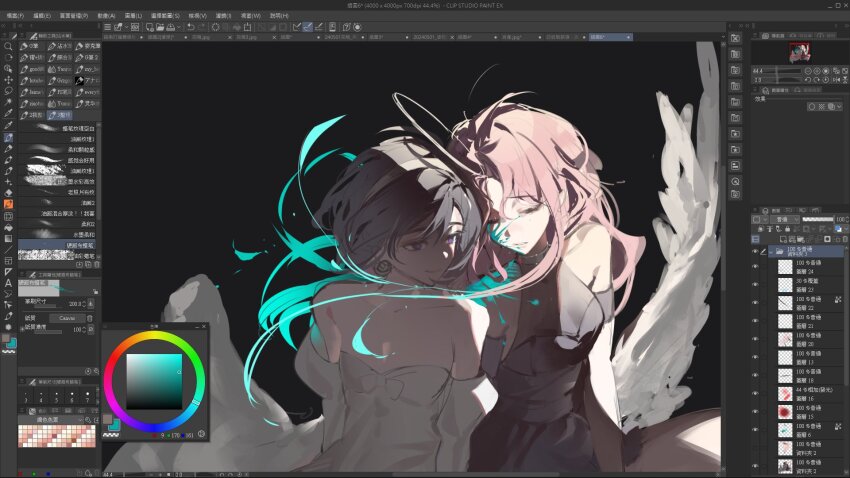Select the Balloon tool
850x478 pixels.
coord(8,294)
